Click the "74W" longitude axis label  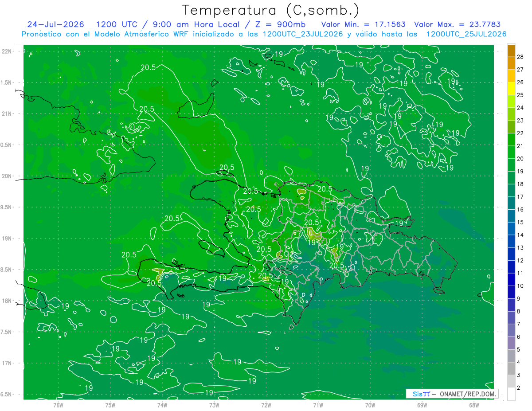(x=162, y=405)
